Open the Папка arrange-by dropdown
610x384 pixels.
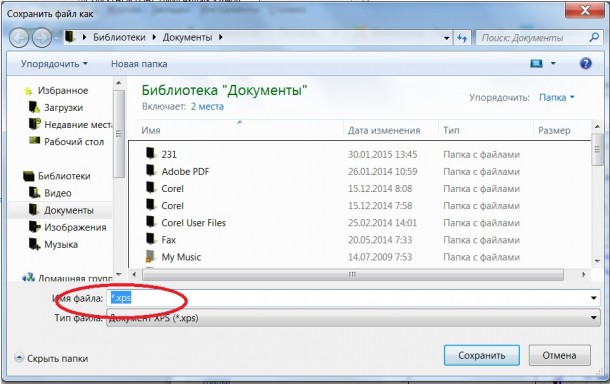pos(557,97)
